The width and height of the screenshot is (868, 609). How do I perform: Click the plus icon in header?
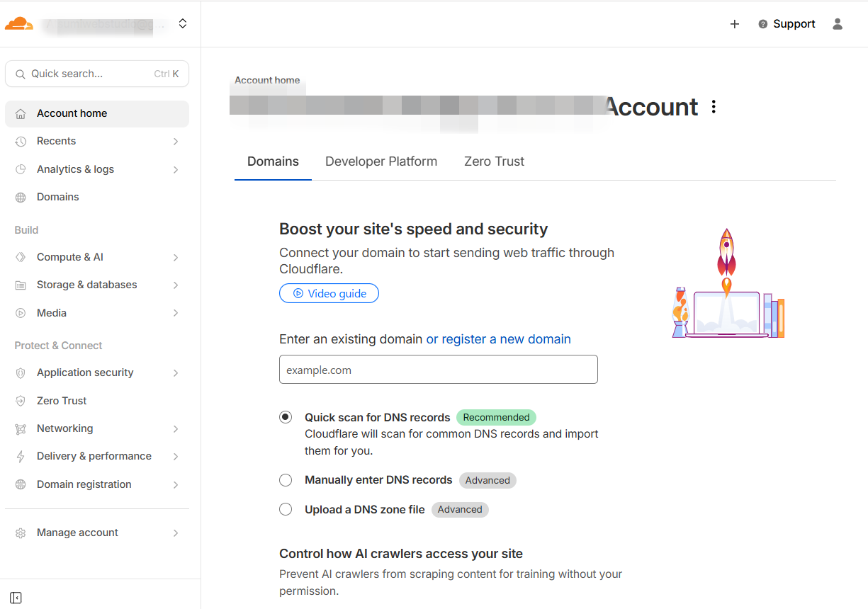pyautogui.click(x=735, y=24)
